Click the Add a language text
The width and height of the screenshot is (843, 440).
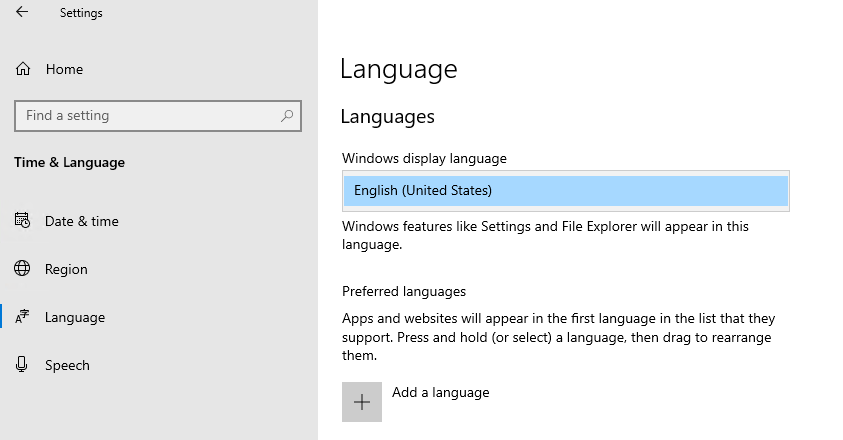click(441, 393)
